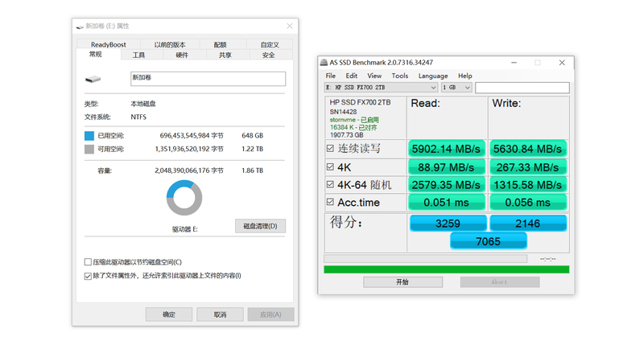Image resolution: width=644 pixels, height=345 pixels.
Task: Click the read score 3259
Action: [448, 224]
